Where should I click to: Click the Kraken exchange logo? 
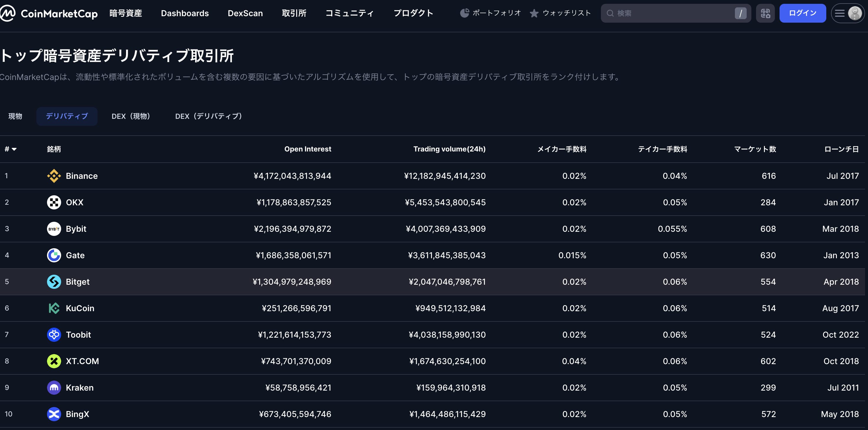[54, 388]
